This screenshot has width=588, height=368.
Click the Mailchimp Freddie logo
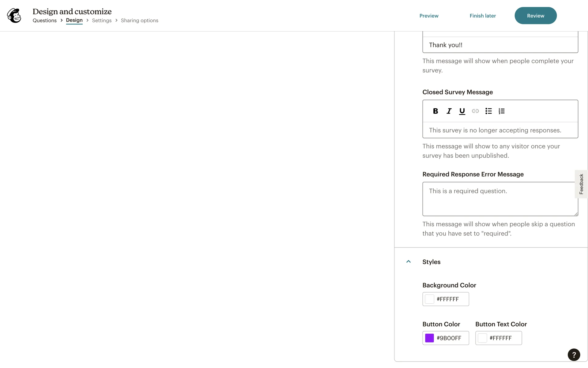tap(14, 16)
